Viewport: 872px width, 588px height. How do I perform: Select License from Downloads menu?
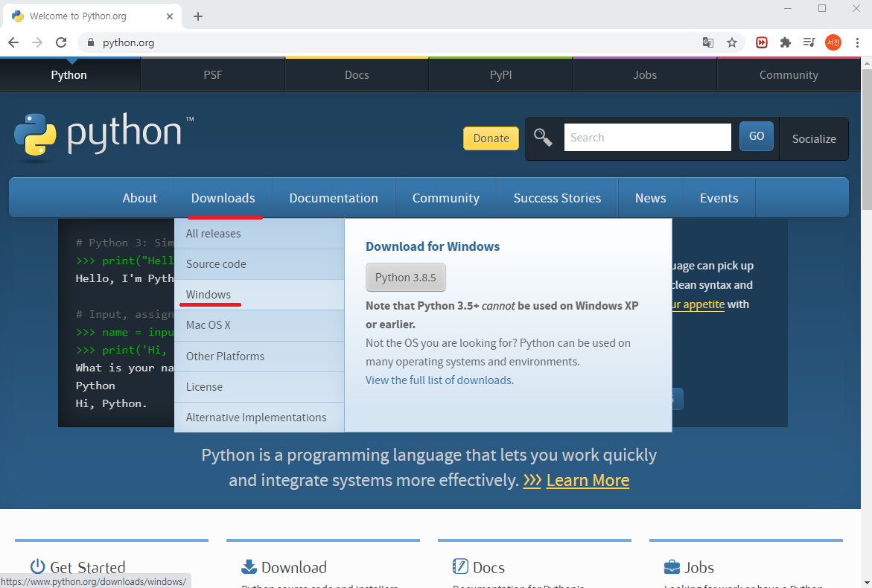click(x=259, y=387)
